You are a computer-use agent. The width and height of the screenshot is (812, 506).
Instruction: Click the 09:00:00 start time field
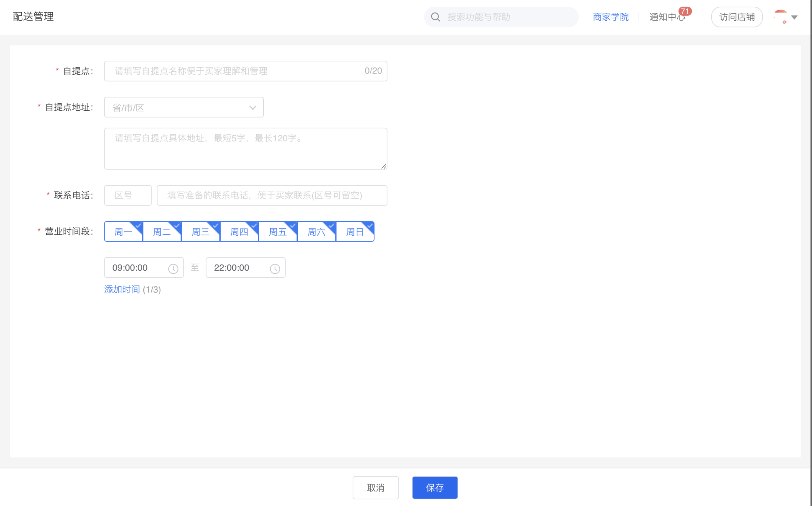144,268
